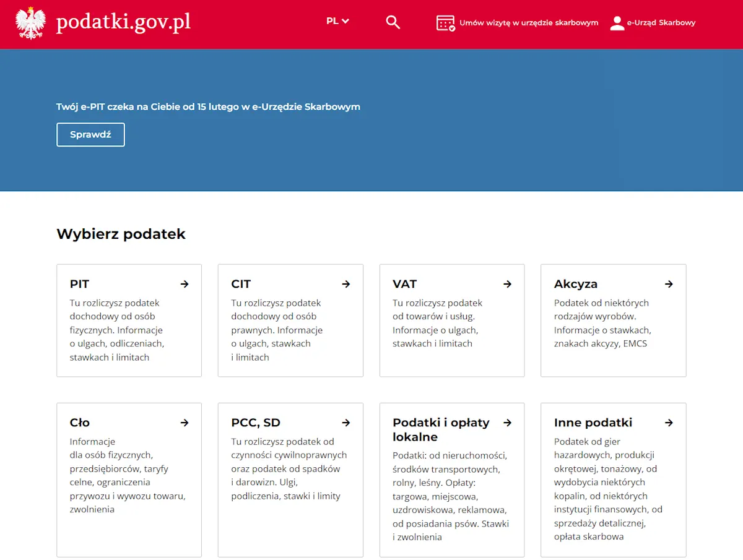Click the arrow on PCC, SD card
The width and height of the screenshot is (743, 560).
pyautogui.click(x=346, y=423)
